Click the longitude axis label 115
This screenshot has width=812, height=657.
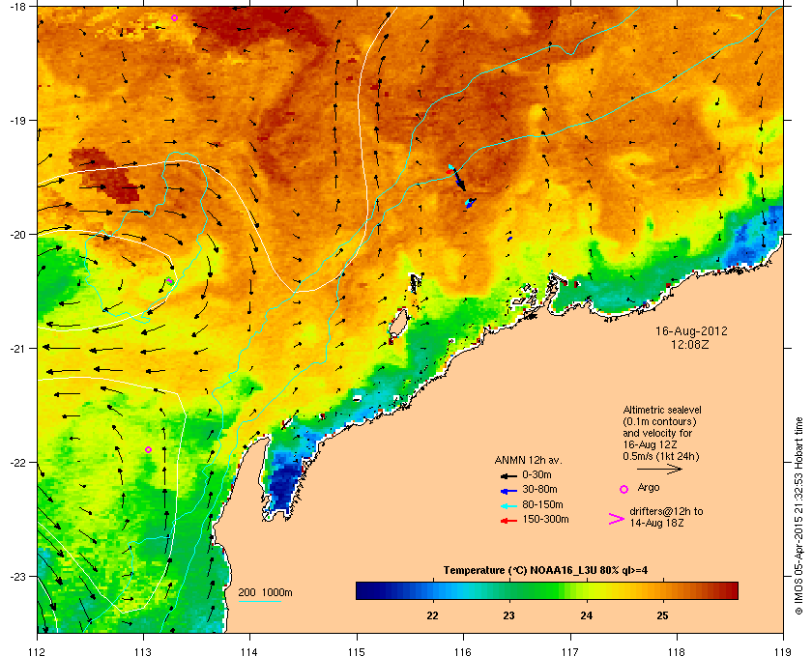[x=357, y=651]
